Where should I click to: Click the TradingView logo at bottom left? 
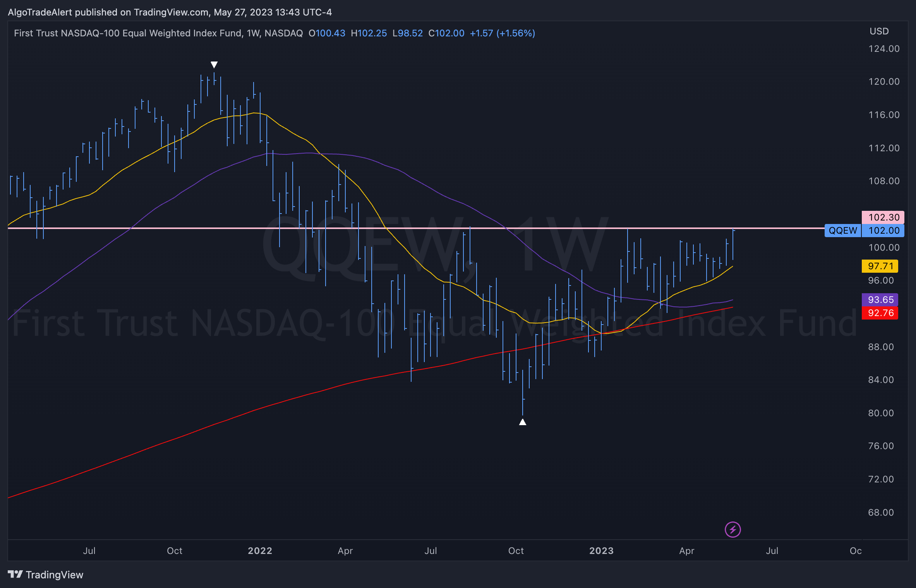46,575
